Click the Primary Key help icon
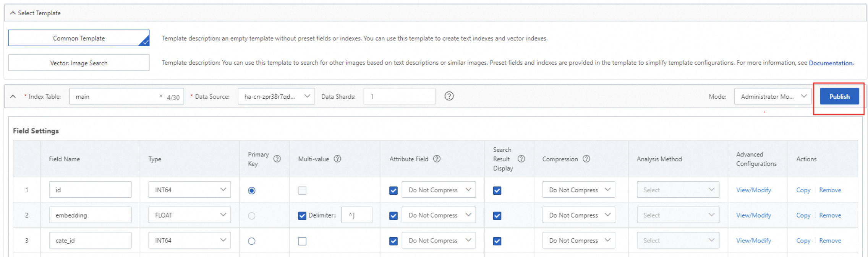 tap(277, 159)
